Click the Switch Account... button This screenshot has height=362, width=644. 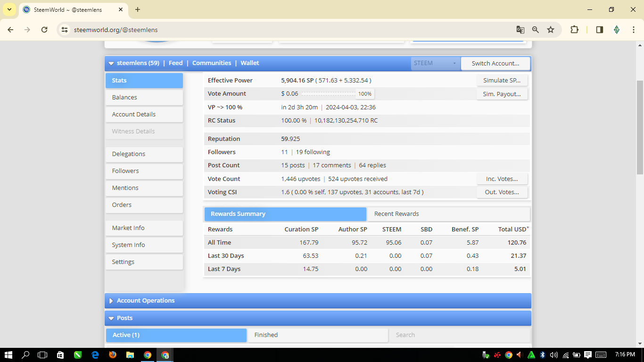(495, 63)
